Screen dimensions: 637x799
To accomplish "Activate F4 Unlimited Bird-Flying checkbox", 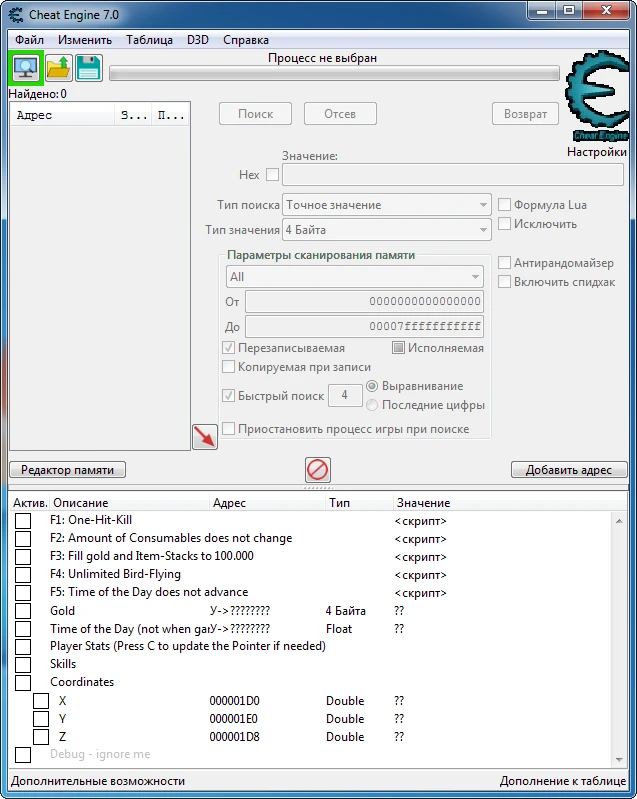I will (23, 574).
